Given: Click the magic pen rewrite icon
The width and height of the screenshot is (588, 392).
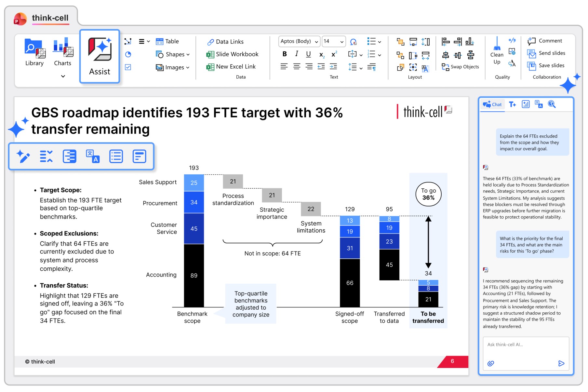Looking at the screenshot, I should (x=23, y=156).
